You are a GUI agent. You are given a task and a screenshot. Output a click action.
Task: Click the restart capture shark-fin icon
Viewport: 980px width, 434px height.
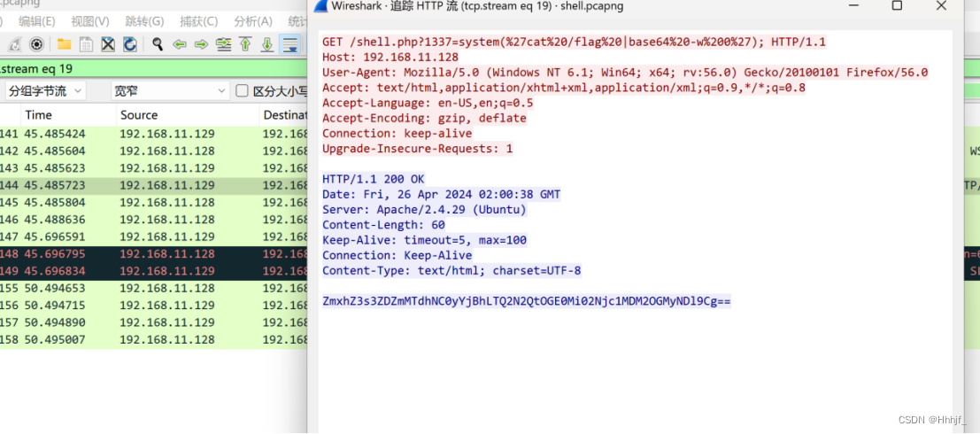click(x=15, y=44)
